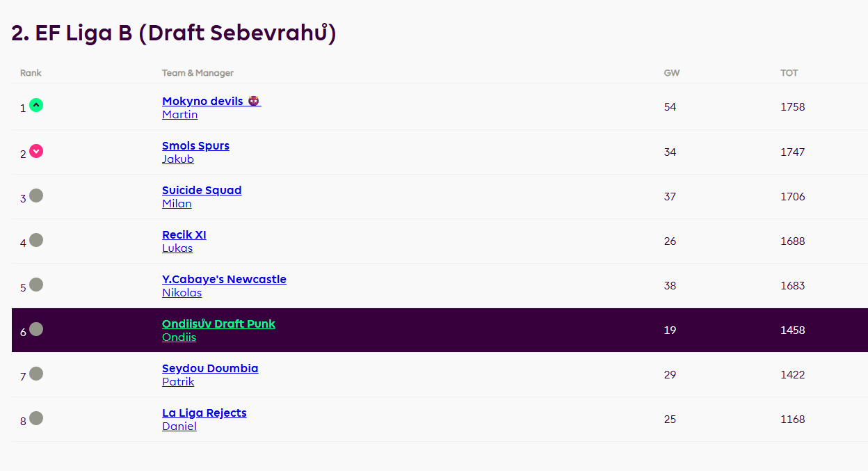Click the grey status dot beside rank 4

[x=36, y=240]
